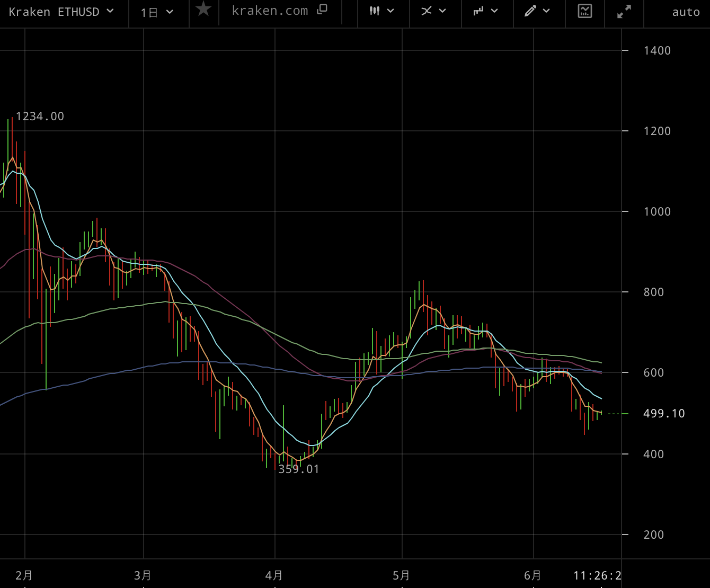Image resolution: width=710 pixels, height=588 pixels.
Task: Open the candlestick chart type menu
Action: 381,11
